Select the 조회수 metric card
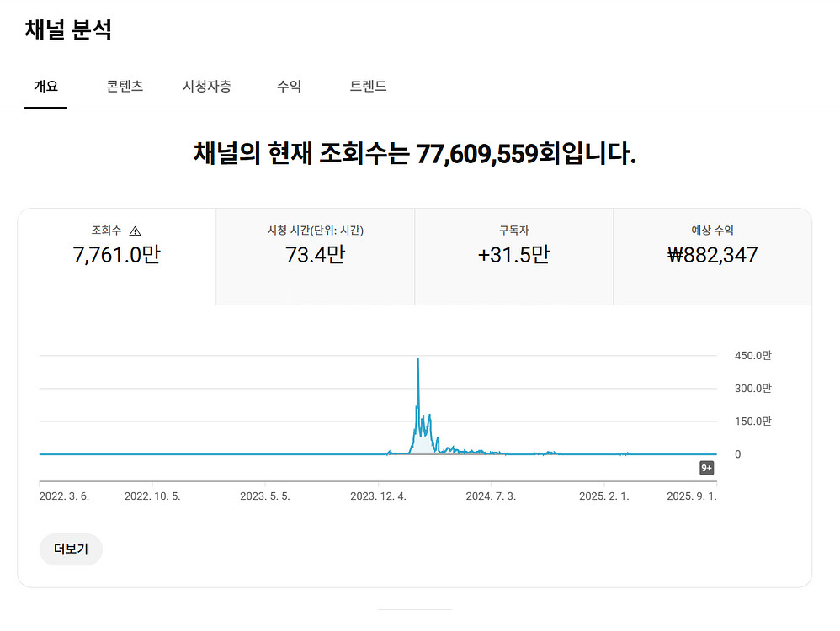The height and width of the screenshot is (631, 840). pos(117,257)
